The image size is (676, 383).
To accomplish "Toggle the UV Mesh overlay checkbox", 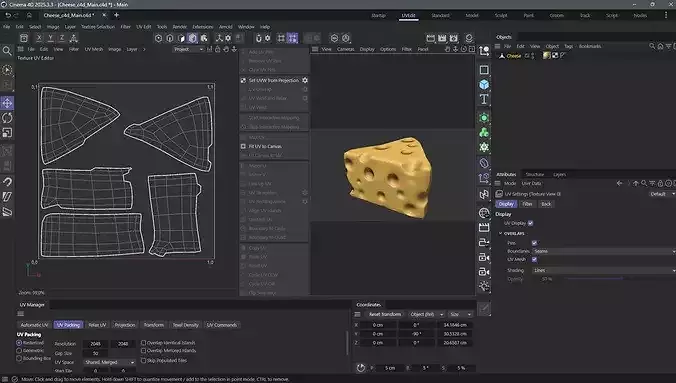I will pyautogui.click(x=534, y=259).
